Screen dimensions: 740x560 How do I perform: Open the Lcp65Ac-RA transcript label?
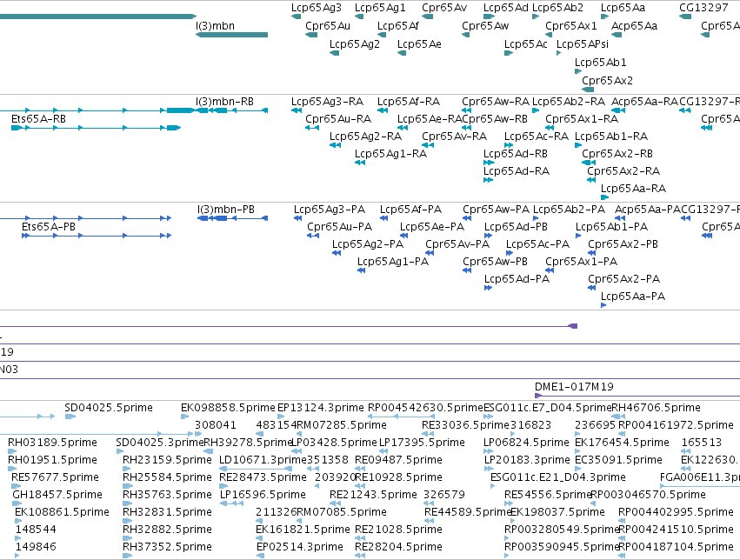(x=537, y=137)
